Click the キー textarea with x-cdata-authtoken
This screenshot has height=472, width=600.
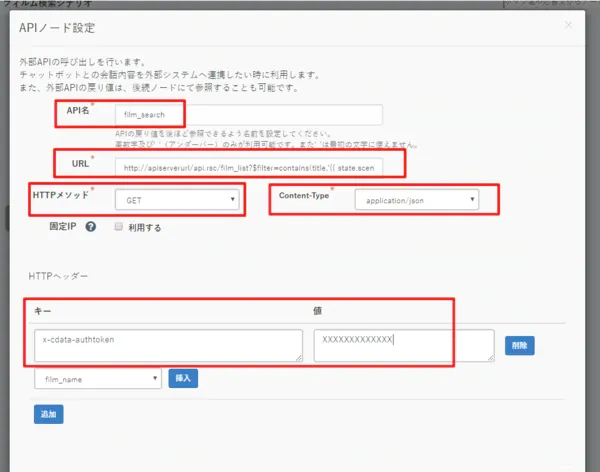click(168, 345)
